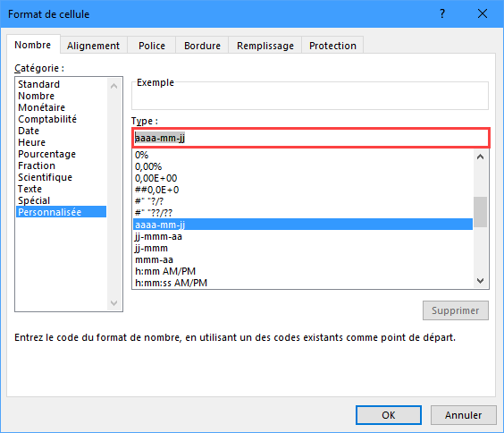Choose the jj-mmm-aa format code

(303, 236)
